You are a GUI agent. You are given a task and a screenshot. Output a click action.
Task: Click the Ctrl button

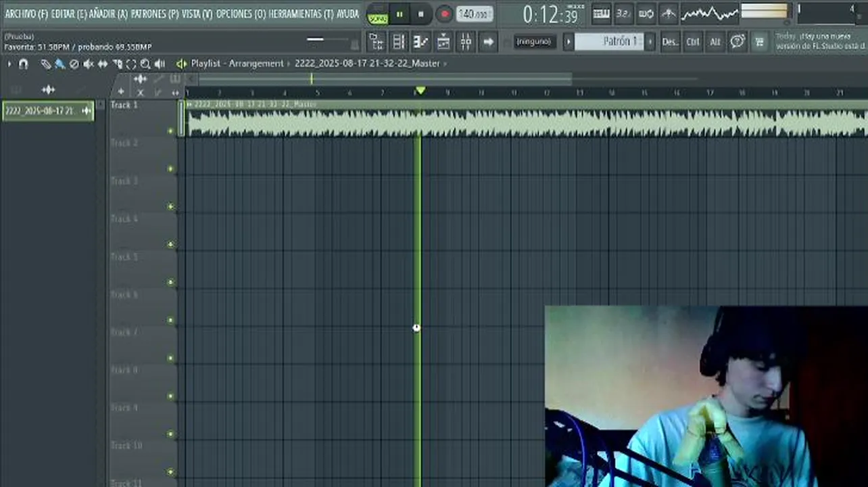click(693, 41)
